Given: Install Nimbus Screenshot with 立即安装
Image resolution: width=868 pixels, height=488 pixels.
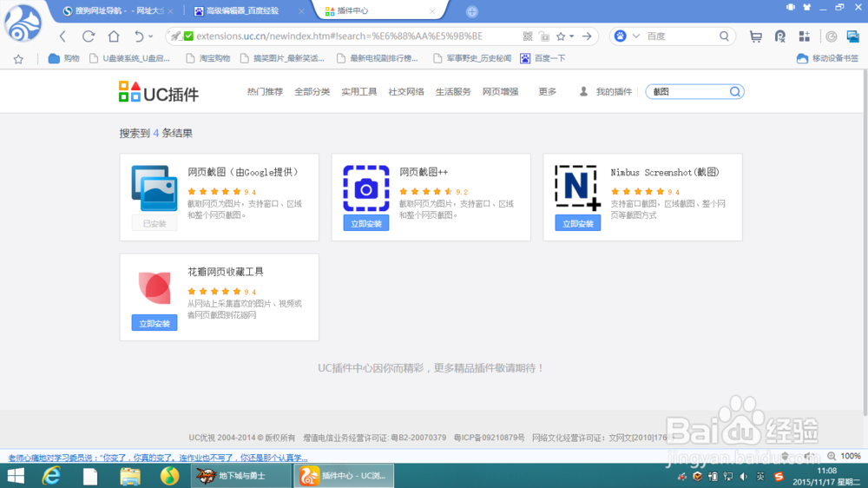Looking at the screenshot, I should tap(578, 224).
